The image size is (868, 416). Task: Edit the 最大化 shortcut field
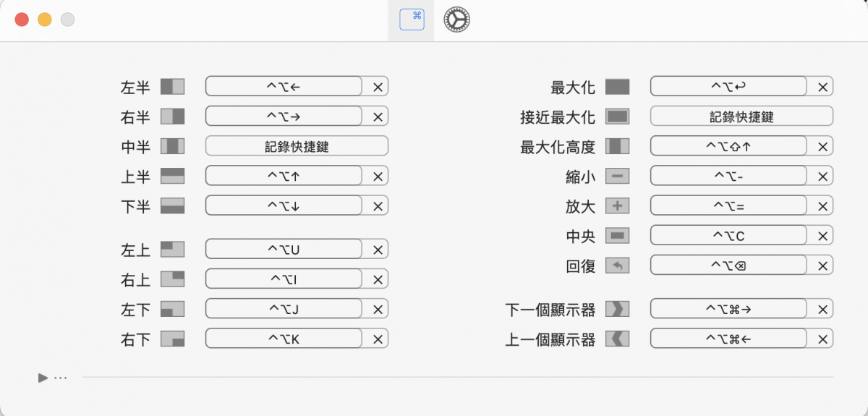[x=728, y=87]
